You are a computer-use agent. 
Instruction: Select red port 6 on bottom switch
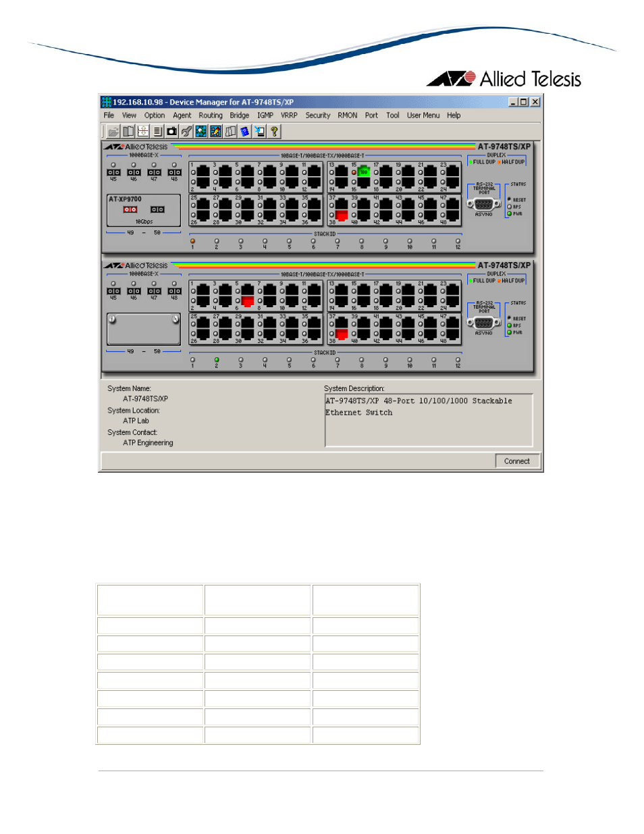click(x=248, y=301)
